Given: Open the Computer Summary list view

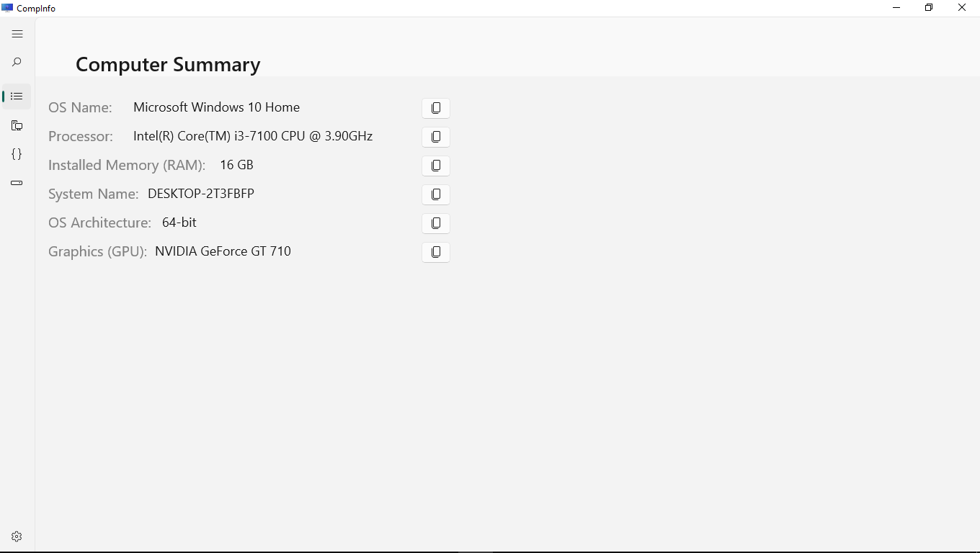Looking at the screenshot, I should (x=17, y=96).
